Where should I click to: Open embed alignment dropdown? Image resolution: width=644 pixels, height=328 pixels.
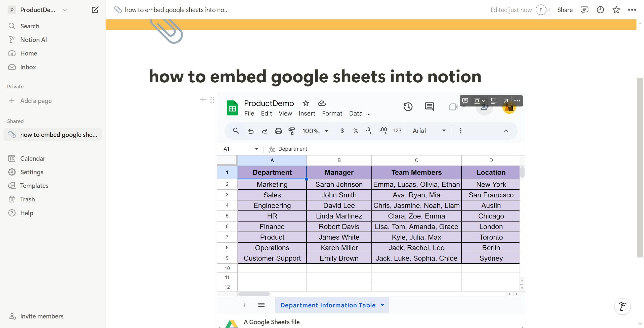(479, 101)
